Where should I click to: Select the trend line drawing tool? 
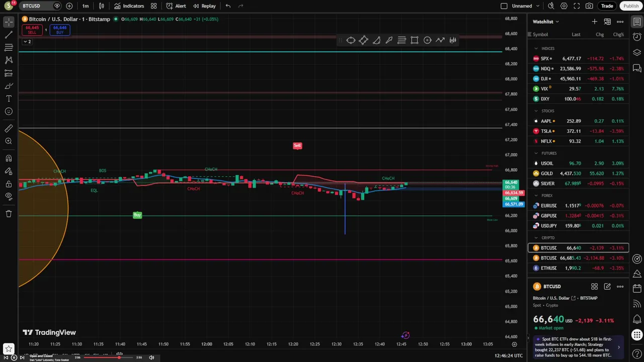9,35
